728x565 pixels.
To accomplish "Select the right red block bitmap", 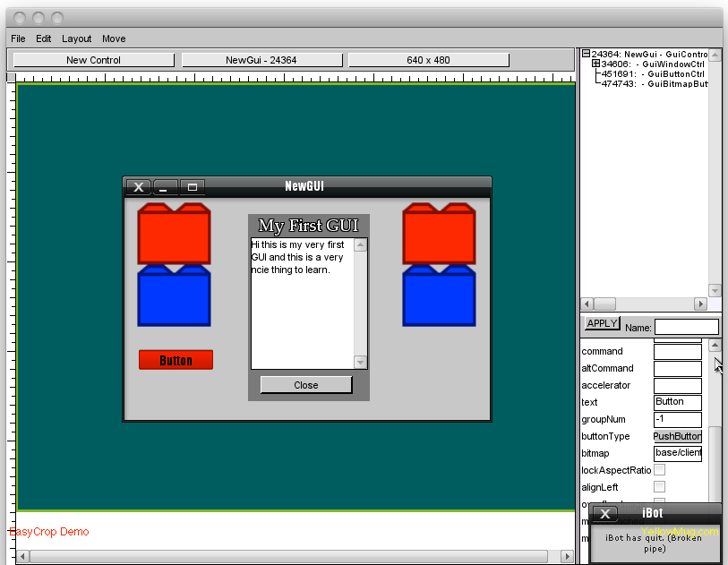I will (x=439, y=235).
